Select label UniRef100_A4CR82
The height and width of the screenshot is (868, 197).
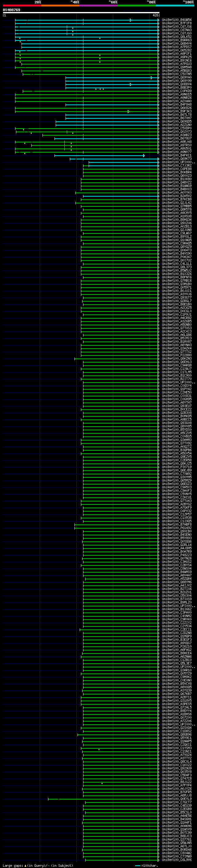coord(176,318)
